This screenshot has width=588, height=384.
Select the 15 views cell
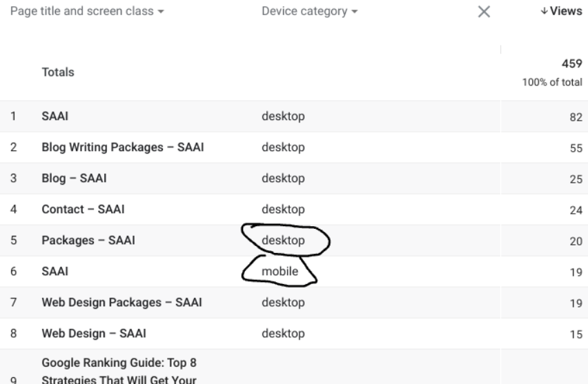point(575,335)
